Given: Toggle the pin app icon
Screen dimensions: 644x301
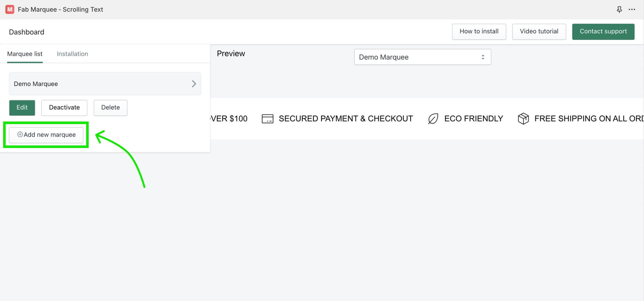Looking at the screenshot, I should point(619,9).
